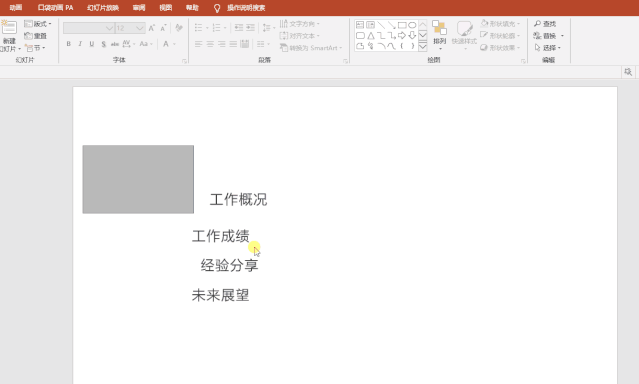Click the font color A button
This screenshot has height=384, width=639.
166,44
